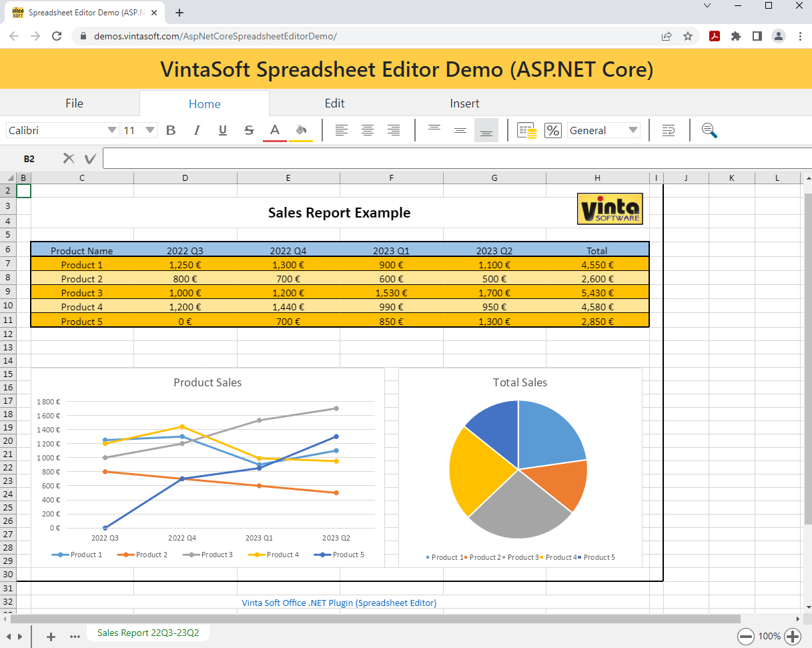
Task: Click the fill color bucket icon
Action: coord(301,130)
